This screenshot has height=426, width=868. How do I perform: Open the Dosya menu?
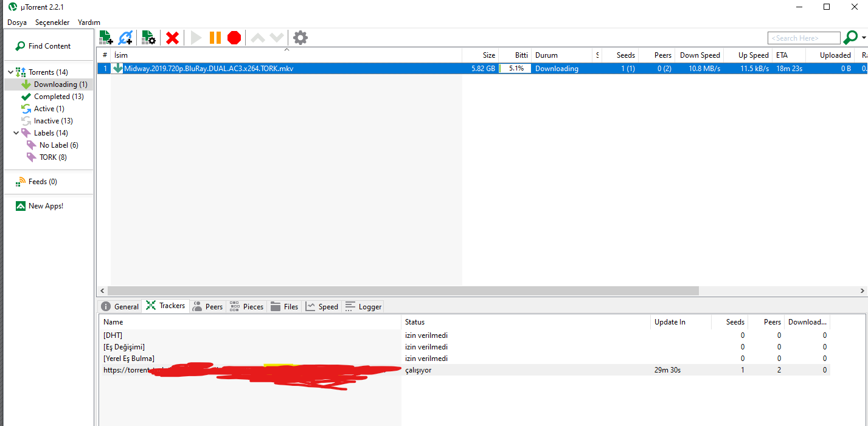(17, 22)
